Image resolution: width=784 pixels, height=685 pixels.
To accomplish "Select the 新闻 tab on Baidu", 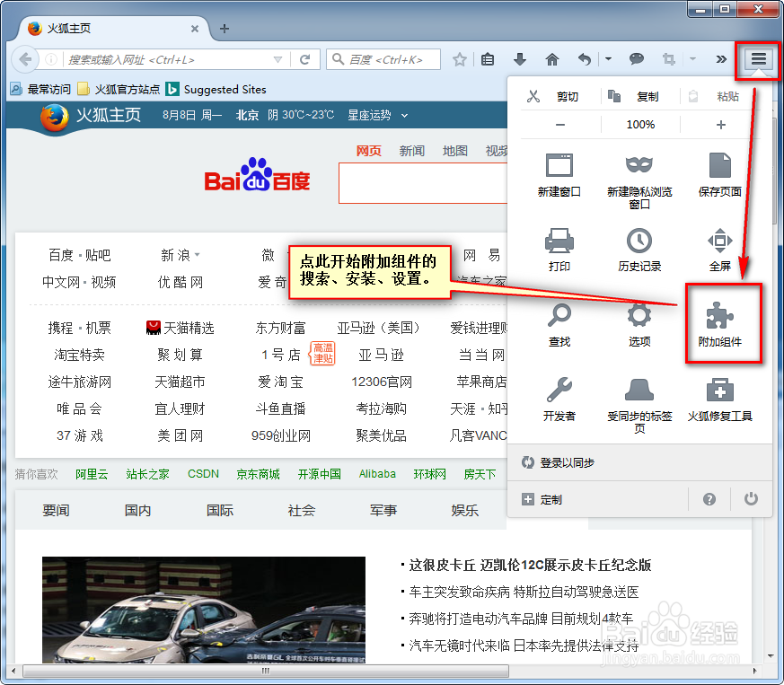I will 411,150.
